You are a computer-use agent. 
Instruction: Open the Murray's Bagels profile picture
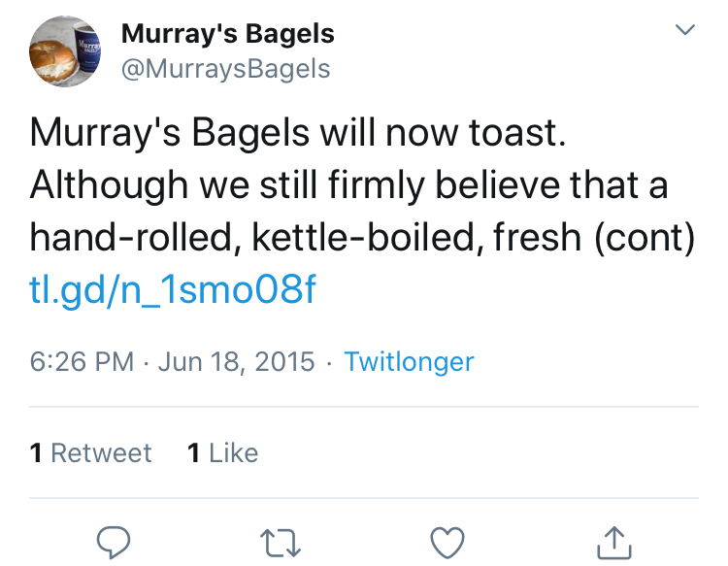pos(65,51)
